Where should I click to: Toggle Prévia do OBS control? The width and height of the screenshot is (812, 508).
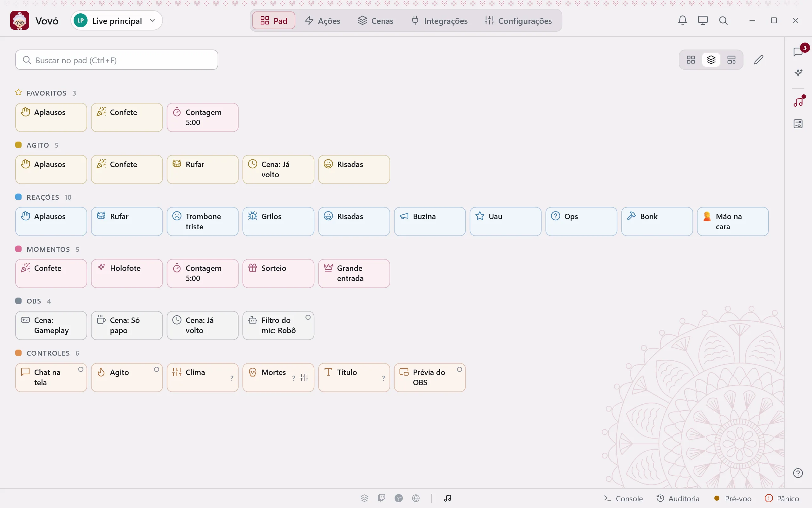coord(430,377)
